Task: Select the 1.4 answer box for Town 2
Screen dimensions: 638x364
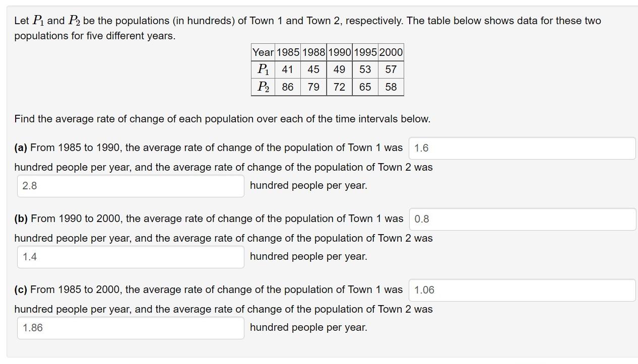Action: coord(130,257)
